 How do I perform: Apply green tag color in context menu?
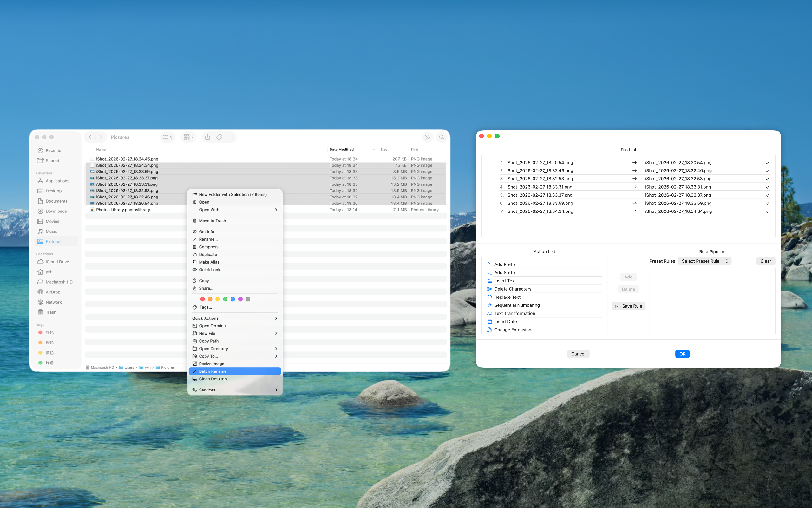click(225, 299)
